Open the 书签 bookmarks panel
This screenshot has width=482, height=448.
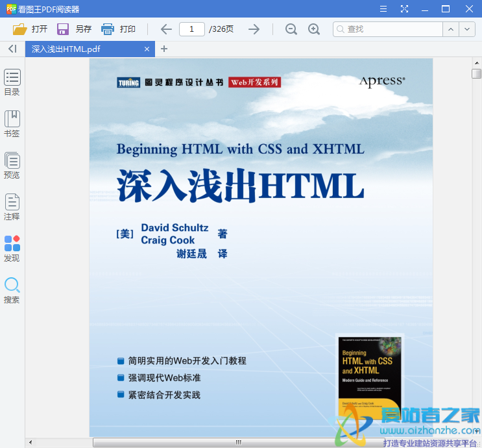[x=12, y=124]
